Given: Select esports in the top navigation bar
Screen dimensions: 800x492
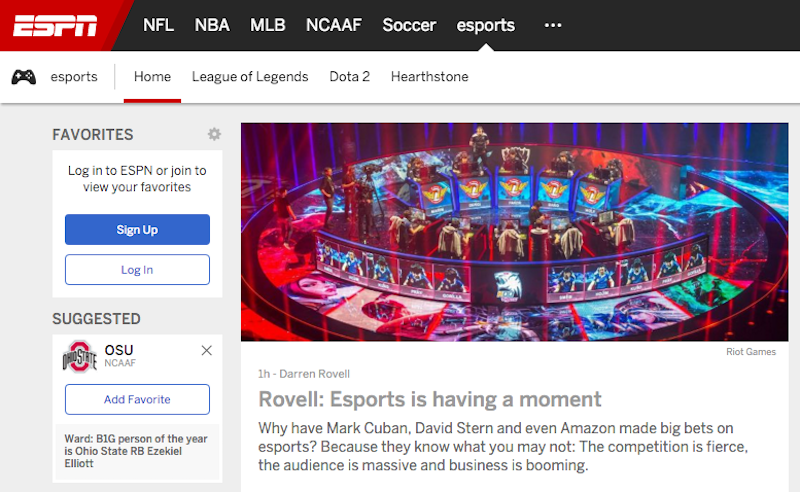Looking at the screenshot, I should click(x=485, y=25).
